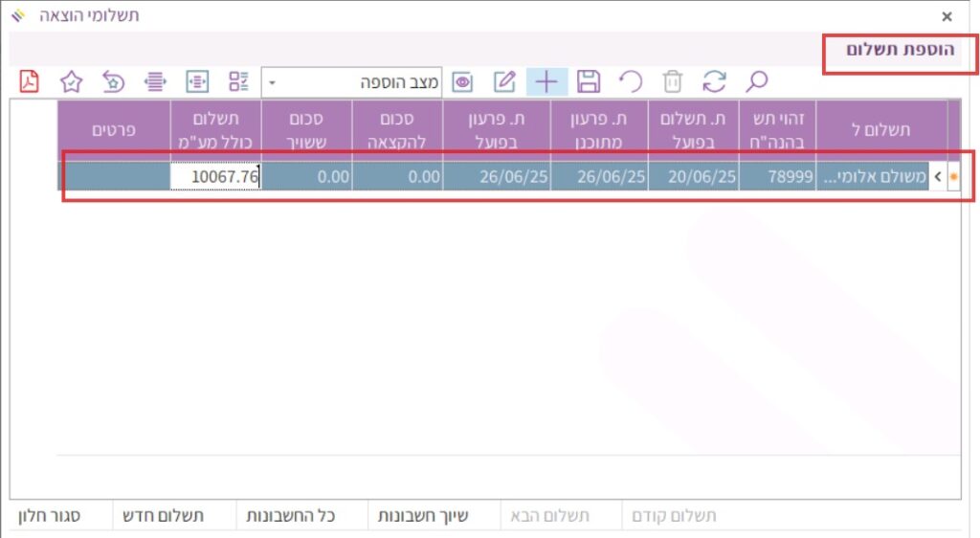Image resolution: width=980 pixels, height=538 pixels.
Task: Click the trash delete icon
Action: [673, 82]
